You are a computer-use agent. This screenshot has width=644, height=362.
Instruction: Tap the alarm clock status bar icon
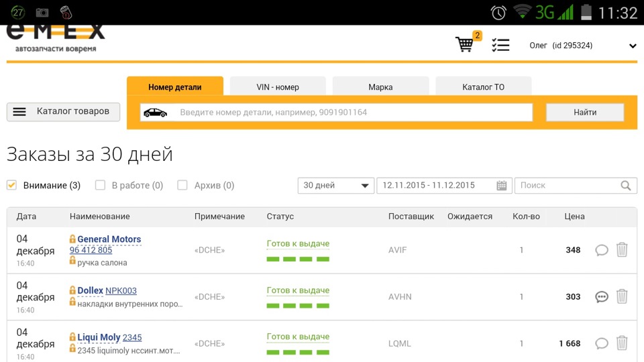[x=498, y=13]
